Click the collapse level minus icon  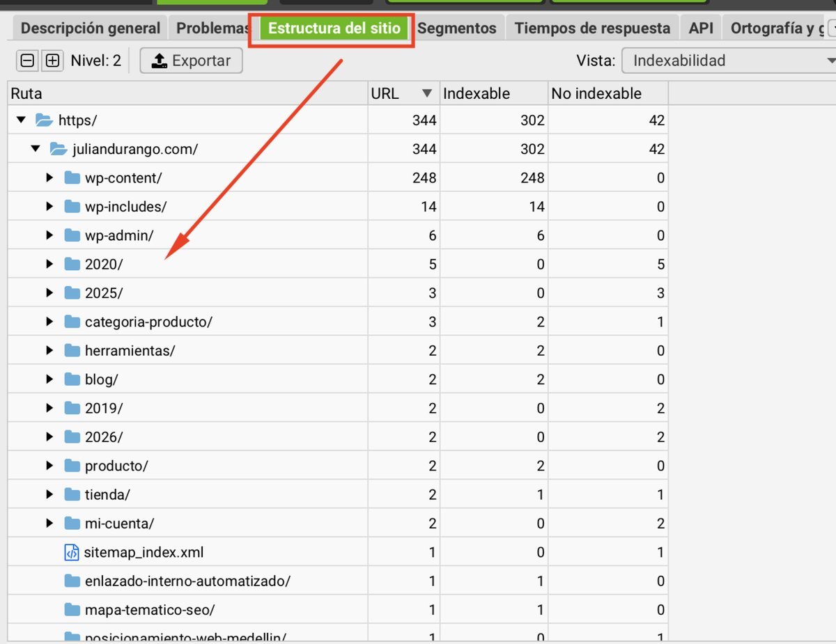coord(27,61)
